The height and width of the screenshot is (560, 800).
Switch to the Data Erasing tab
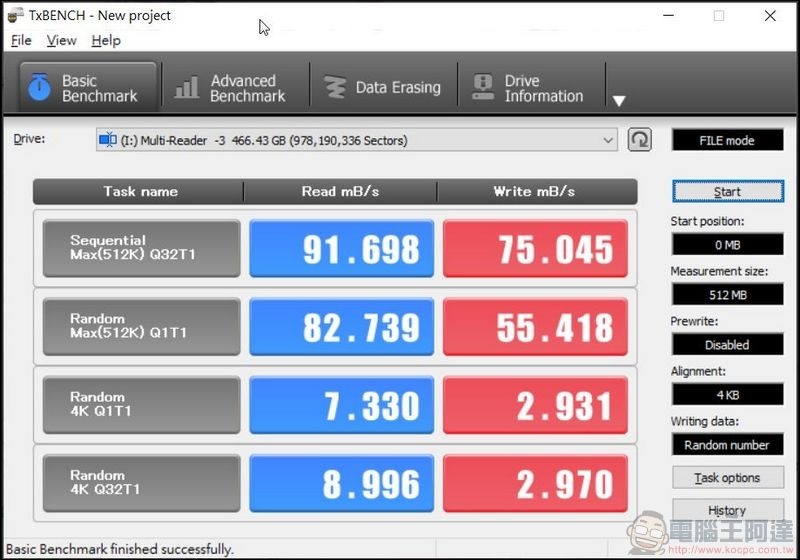tap(384, 87)
